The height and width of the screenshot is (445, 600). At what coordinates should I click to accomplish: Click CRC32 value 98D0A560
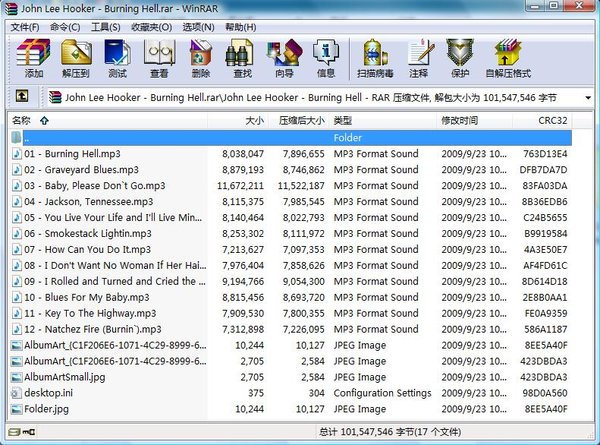click(x=545, y=393)
